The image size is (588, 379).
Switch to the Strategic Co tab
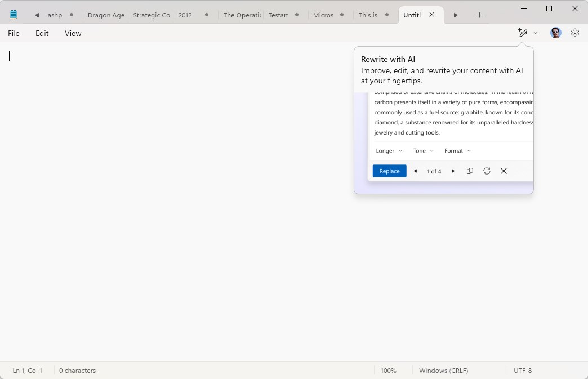point(151,15)
